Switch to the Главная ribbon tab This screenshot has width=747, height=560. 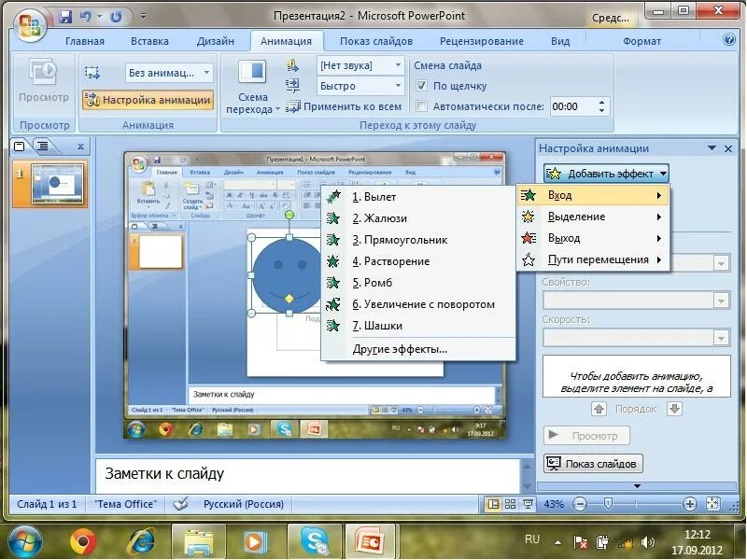pos(84,41)
